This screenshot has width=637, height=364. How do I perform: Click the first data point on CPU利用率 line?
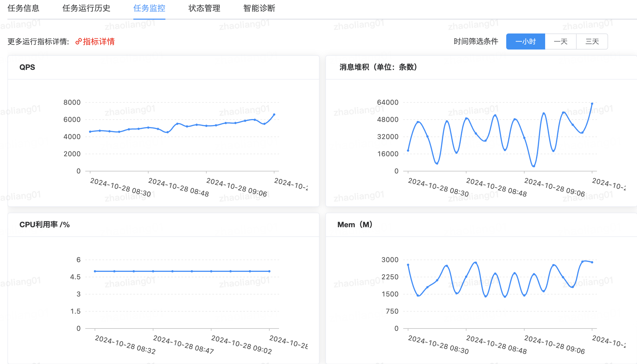(x=95, y=271)
